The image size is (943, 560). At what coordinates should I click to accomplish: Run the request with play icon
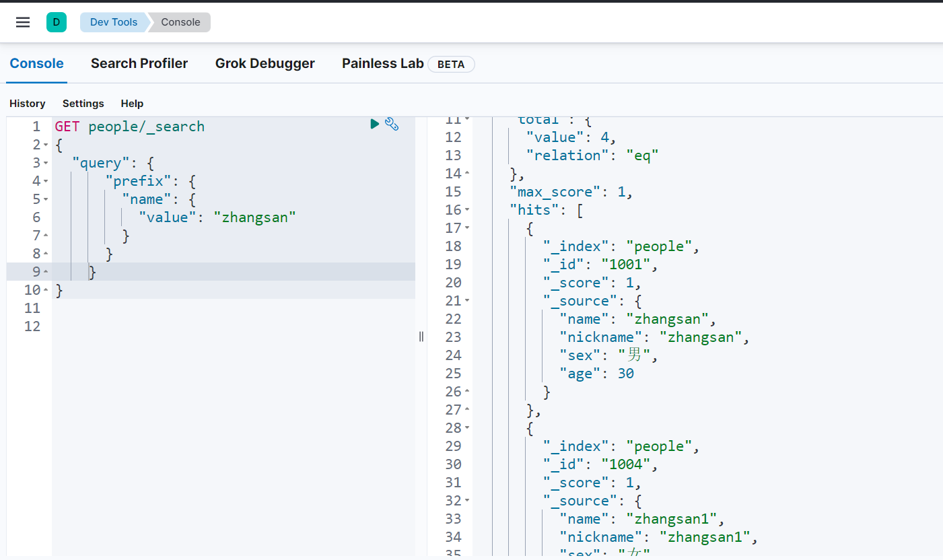[375, 124]
